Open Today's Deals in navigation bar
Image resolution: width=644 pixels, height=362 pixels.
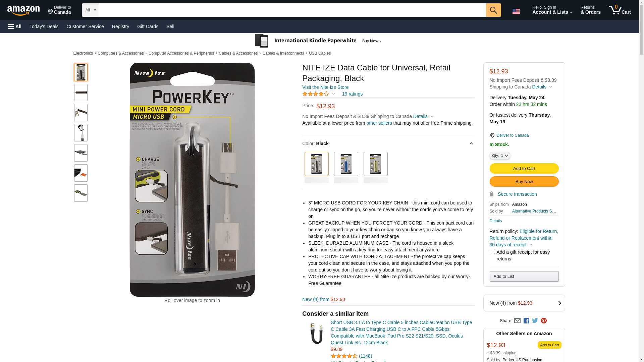[x=44, y=26]
